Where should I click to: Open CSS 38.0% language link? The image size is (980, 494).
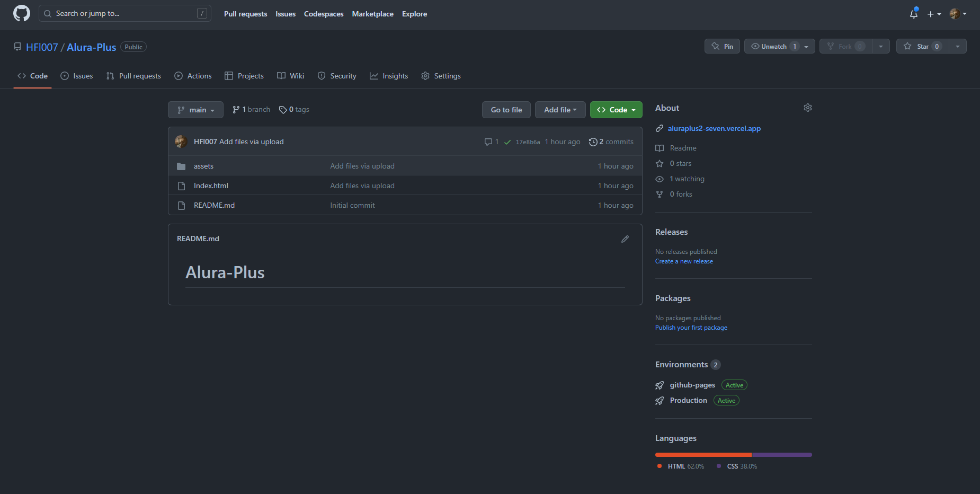coord(737,466)
